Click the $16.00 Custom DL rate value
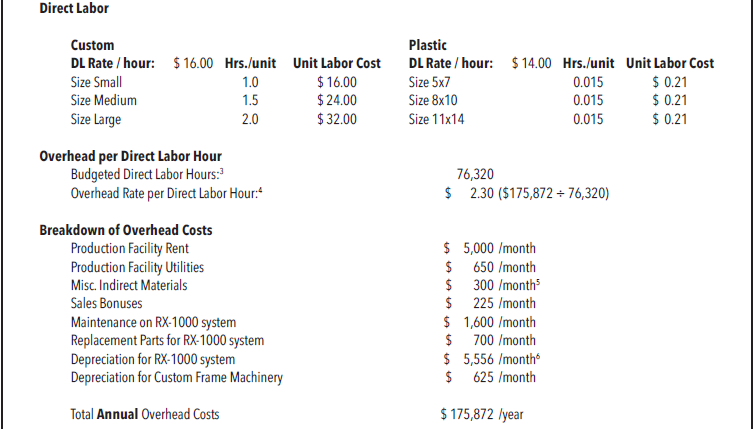The height and width of the screenshot is (429, 756). pyautogui.click(x=194, y=64)
